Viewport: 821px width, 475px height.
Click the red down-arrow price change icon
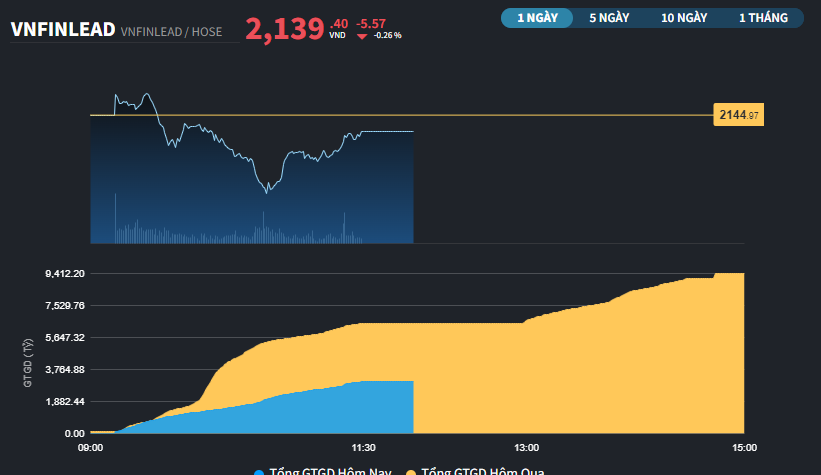click(x=362, y=36)
